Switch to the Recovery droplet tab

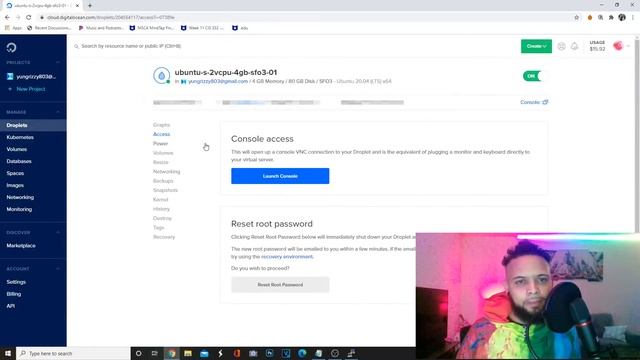[164, 237]
